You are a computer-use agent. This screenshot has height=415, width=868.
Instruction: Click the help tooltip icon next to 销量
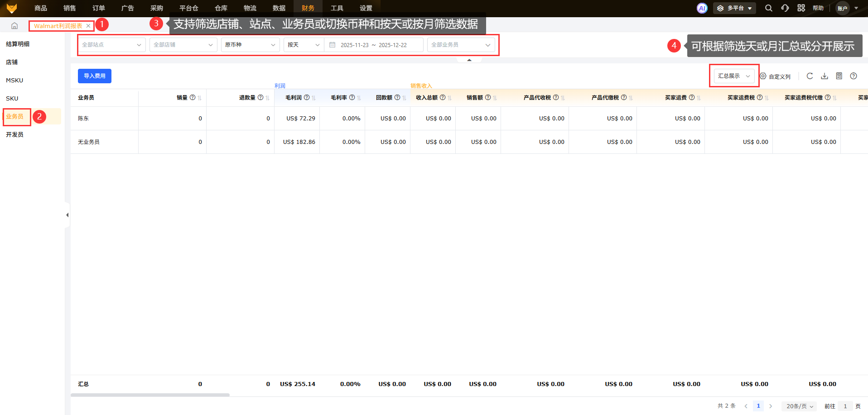pyautogui.click(x=193, y=97)
